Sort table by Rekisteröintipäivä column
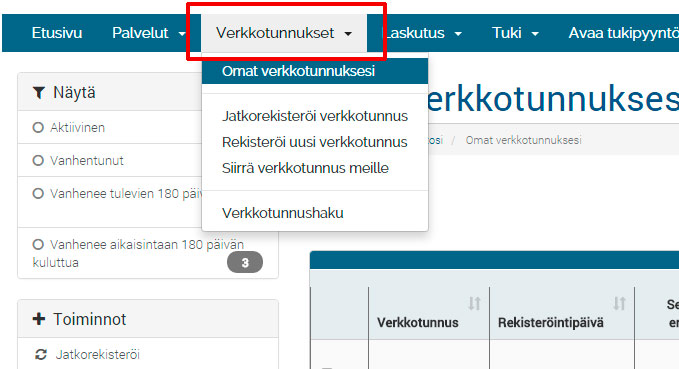 (619, 303)
